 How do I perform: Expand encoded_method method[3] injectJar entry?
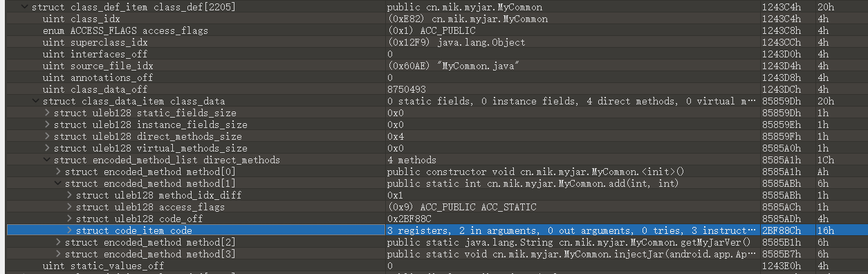pos(58,254)
